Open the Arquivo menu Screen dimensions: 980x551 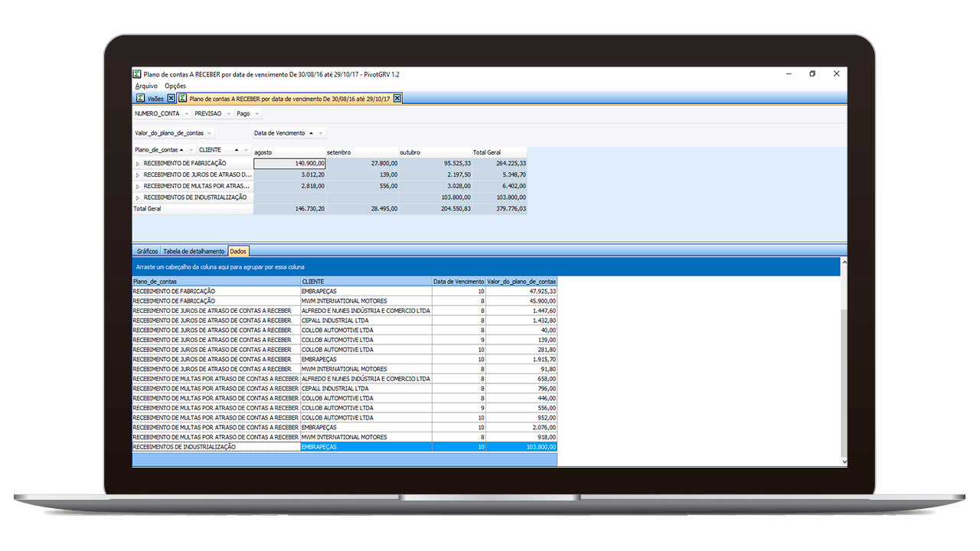[146, 86]
